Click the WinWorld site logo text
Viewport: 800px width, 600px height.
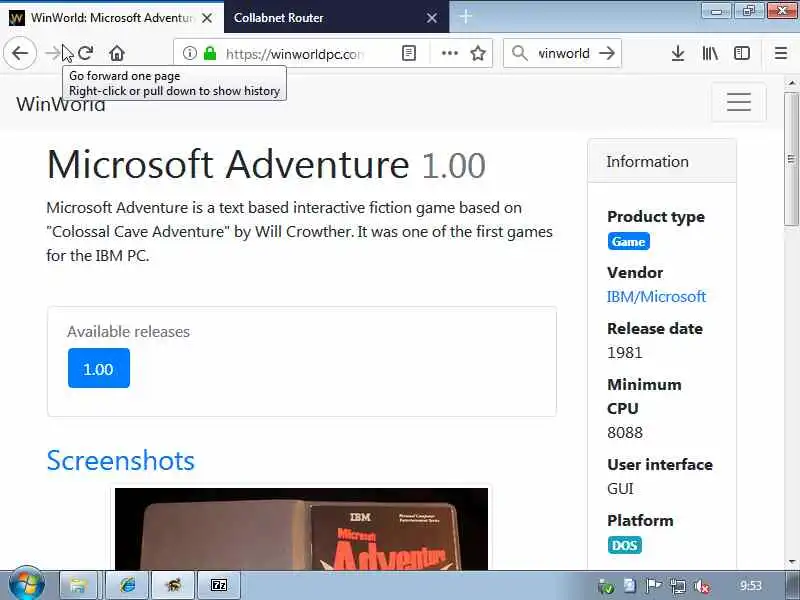[61, 104]
